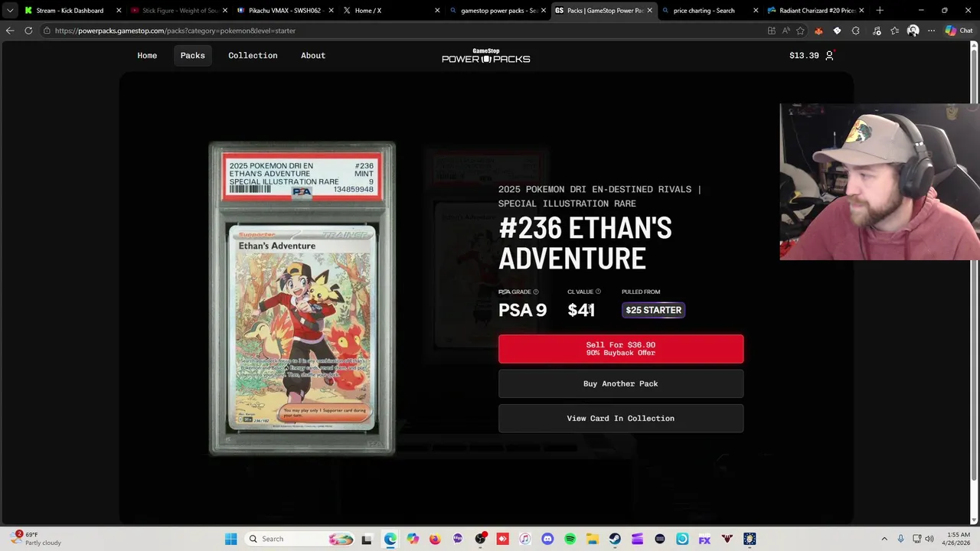Click the CL Value info icon
The image size is (980, 551).
598,292
